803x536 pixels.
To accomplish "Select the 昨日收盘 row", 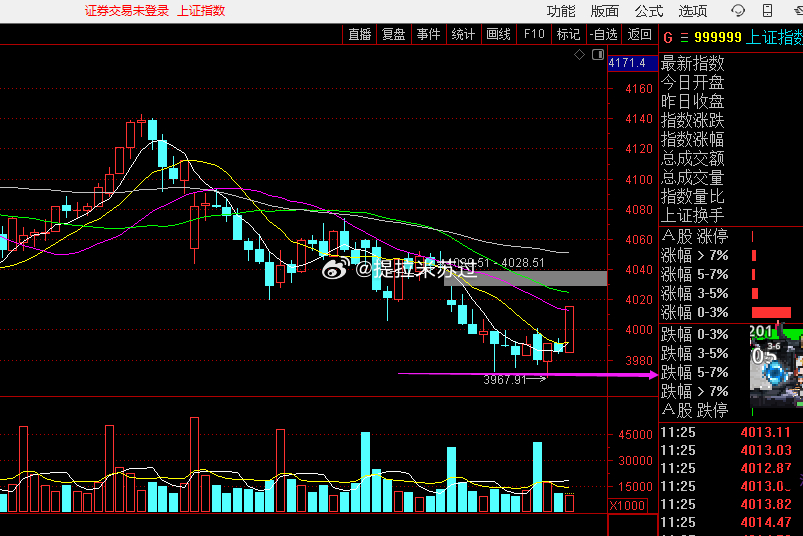I will point(692,101).
